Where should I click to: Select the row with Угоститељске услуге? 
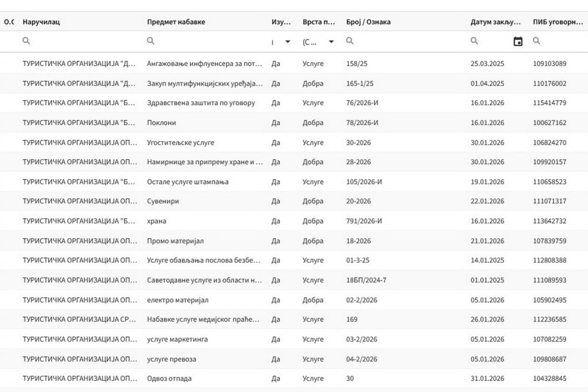click(180, 142)
